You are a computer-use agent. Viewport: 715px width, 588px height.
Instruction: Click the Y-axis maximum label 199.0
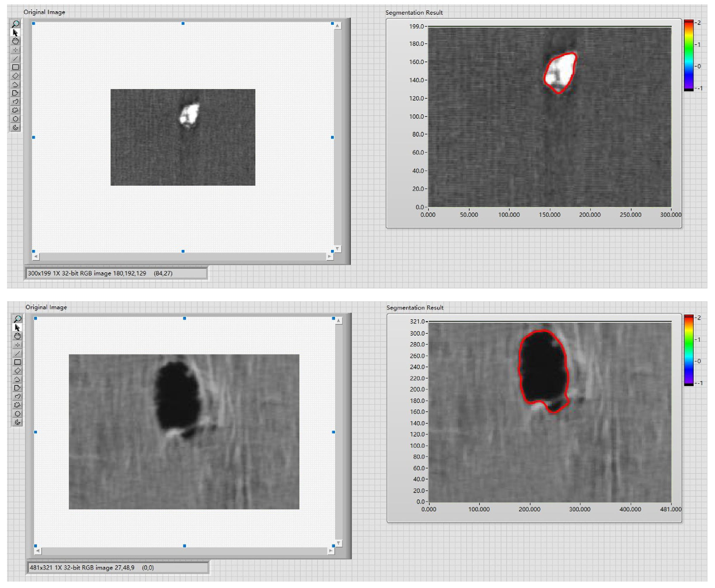(416, 26)
